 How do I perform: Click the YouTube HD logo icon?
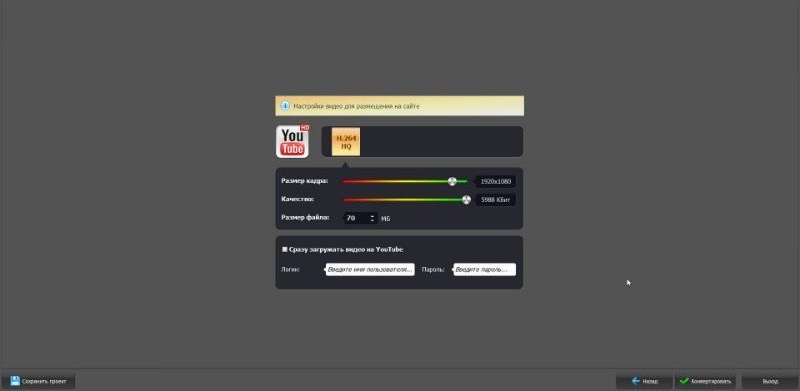[x=293, y=141]
